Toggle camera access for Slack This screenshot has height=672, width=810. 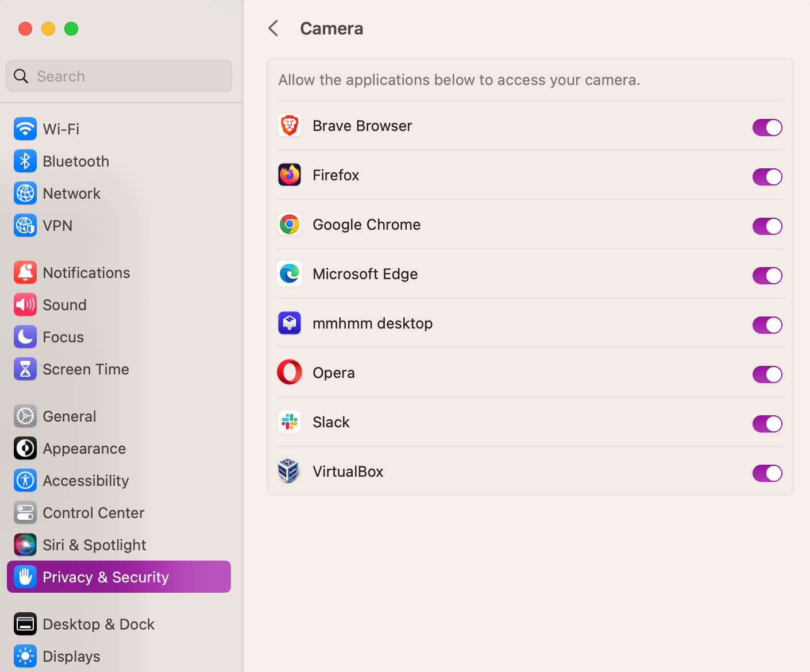click(767, 424)
